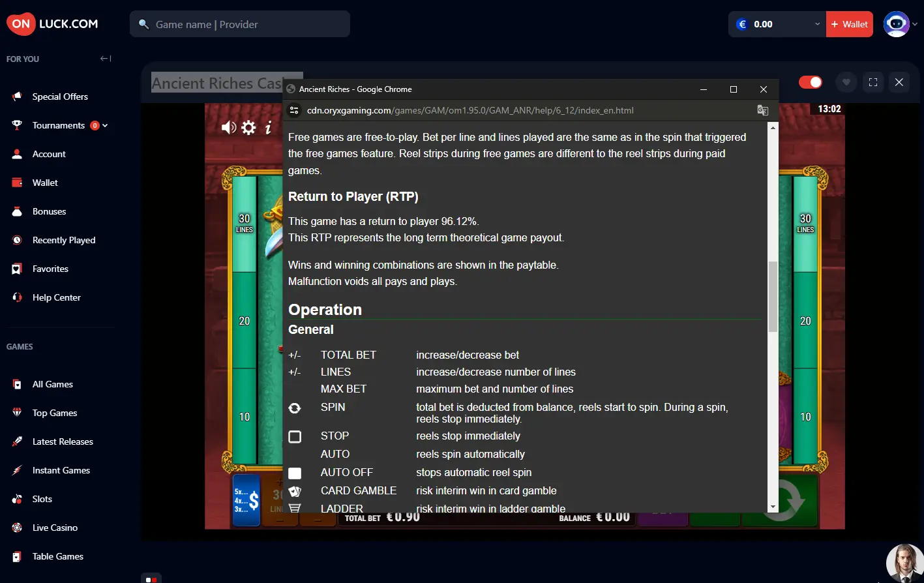Click the popup address bar URL
This screenshot has height=583, width=924.
[470, 110]
